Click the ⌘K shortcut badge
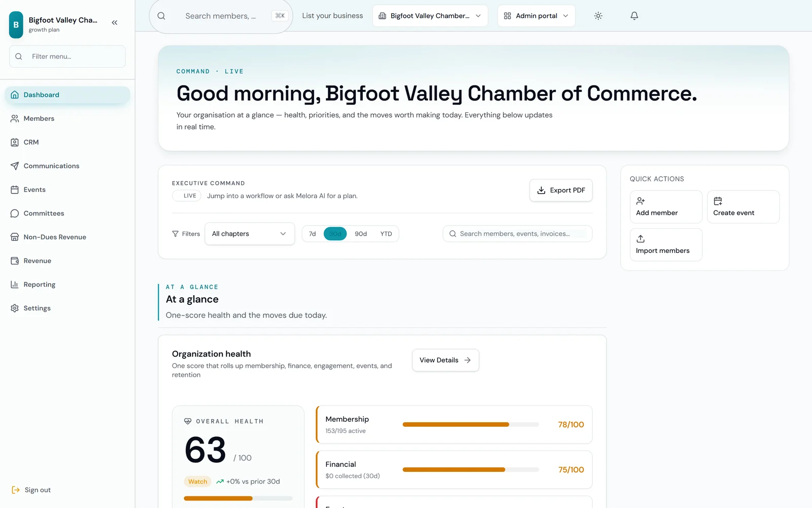Viewport: 812px width, 508px height. coord(280,16)
